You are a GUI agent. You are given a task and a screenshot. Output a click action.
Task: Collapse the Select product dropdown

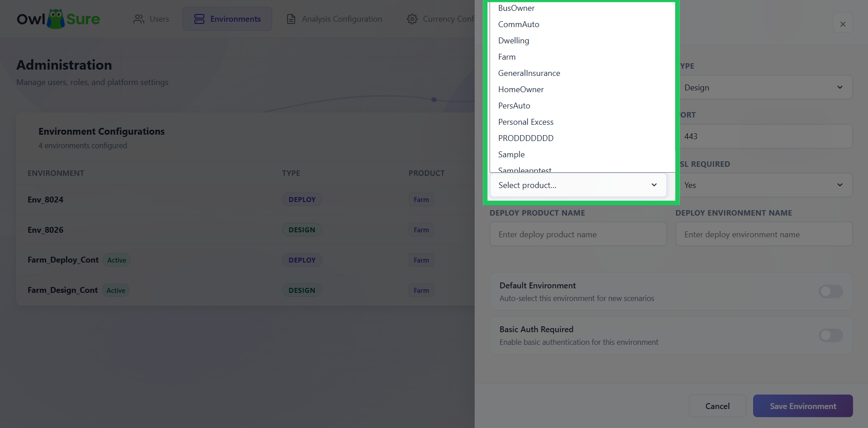pos(578,185)
